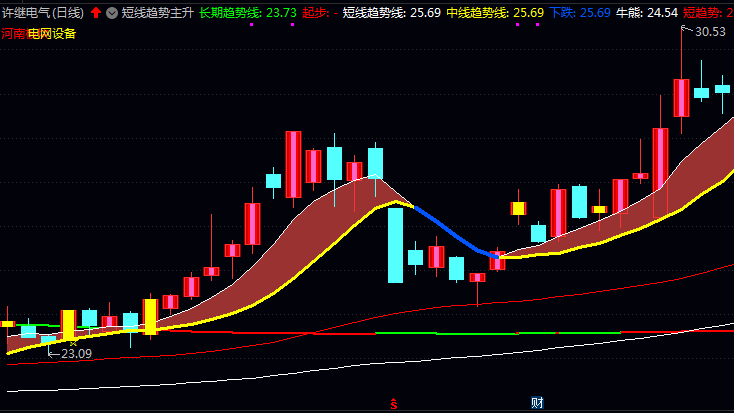Click the 河南 region link
Viewport: 734px width, 413px height.
pyautogui.click(x=14, y=33)
